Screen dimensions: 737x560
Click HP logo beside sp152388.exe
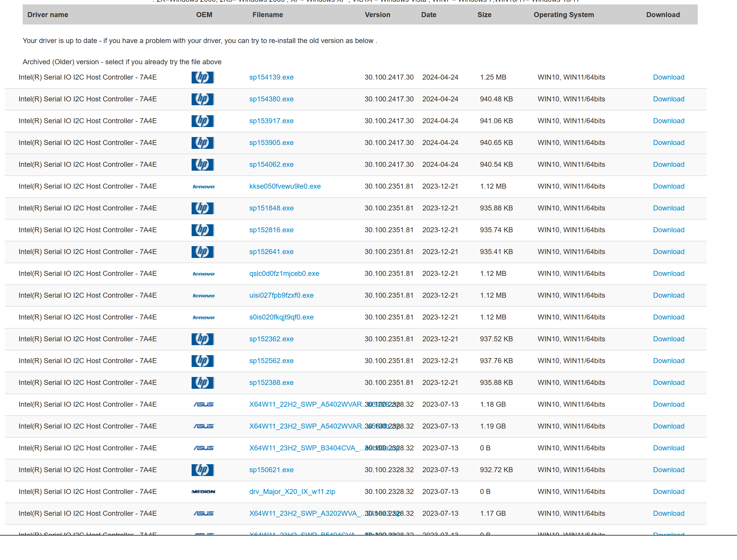[202, 383]
